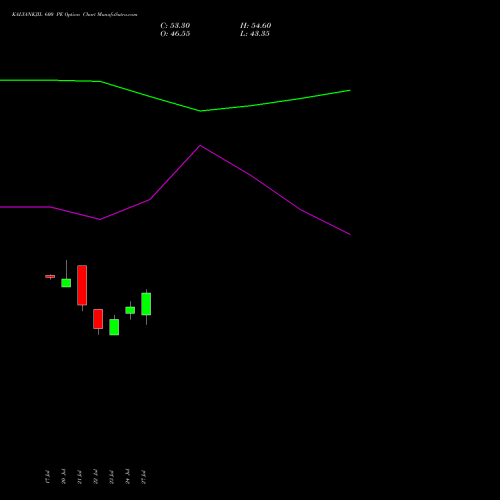Click the chart title text at top left
Viewport: 500px width, 500px height.
[x=74, y=15]
